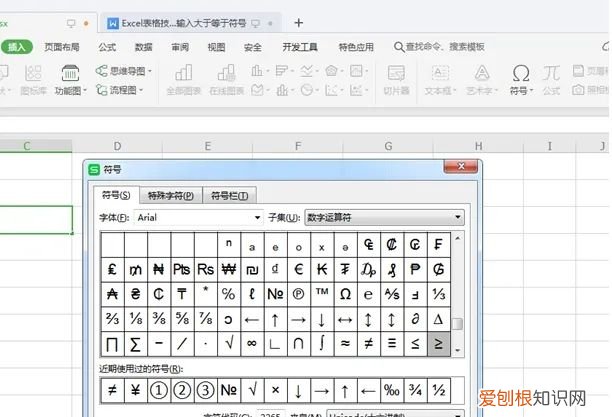Open 在线图表 online charts

[227, 80]
